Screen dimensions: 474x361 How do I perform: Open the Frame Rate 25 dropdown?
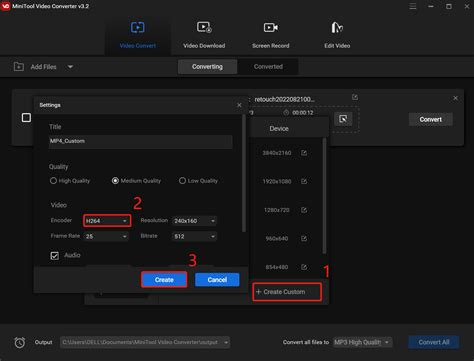tap(106, 236)
